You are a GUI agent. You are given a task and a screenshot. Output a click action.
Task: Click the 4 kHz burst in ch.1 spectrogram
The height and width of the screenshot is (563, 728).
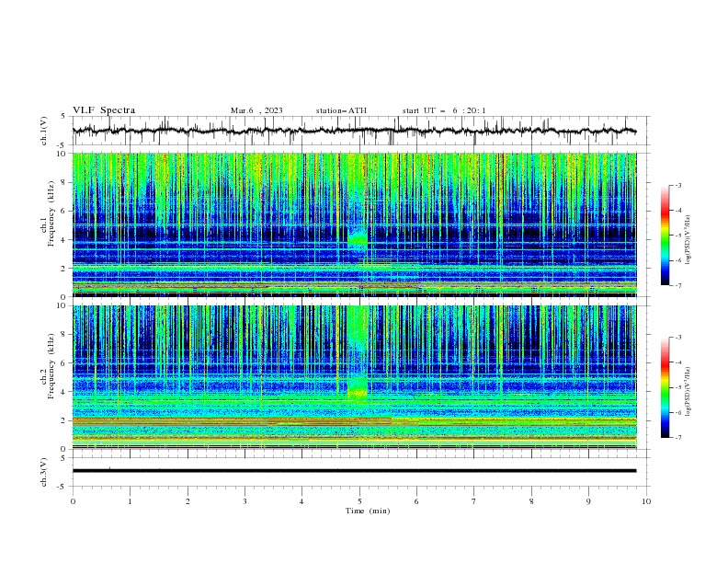[358, 240]
